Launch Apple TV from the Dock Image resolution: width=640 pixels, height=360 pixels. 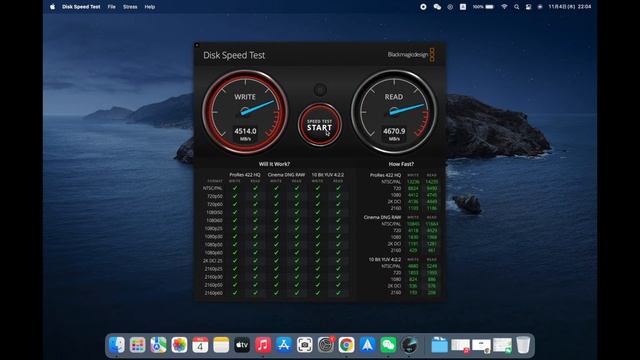[242, 345]
